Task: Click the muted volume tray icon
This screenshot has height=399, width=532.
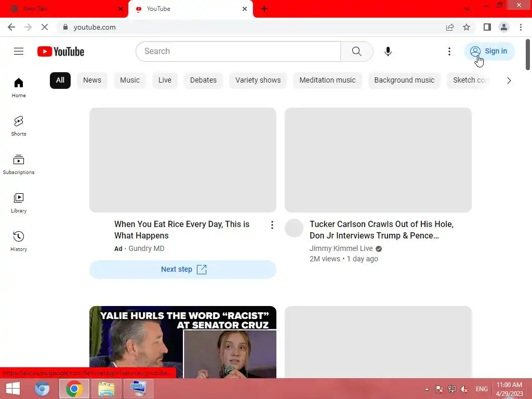Action: click(464, 389)
